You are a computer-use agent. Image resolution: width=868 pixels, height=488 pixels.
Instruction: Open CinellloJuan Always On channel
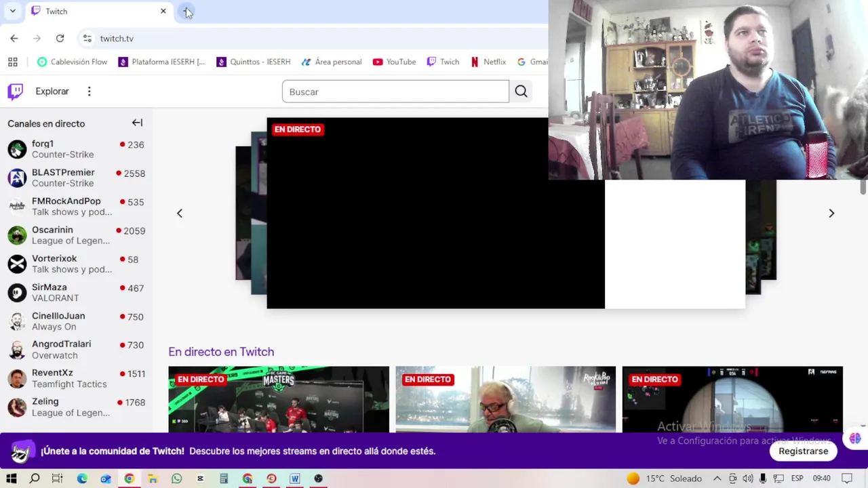pos(76,321)
